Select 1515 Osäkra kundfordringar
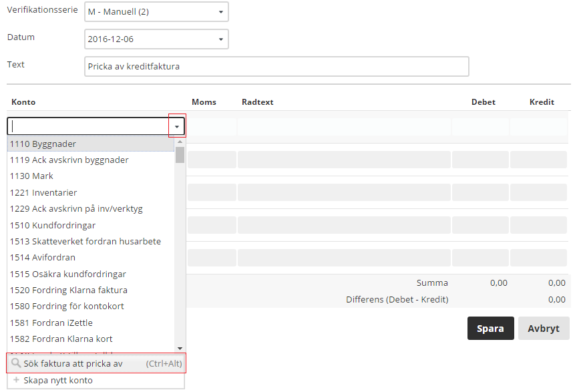Image resolution: width=573 pixels, height=392 pixels. [91, 274]
